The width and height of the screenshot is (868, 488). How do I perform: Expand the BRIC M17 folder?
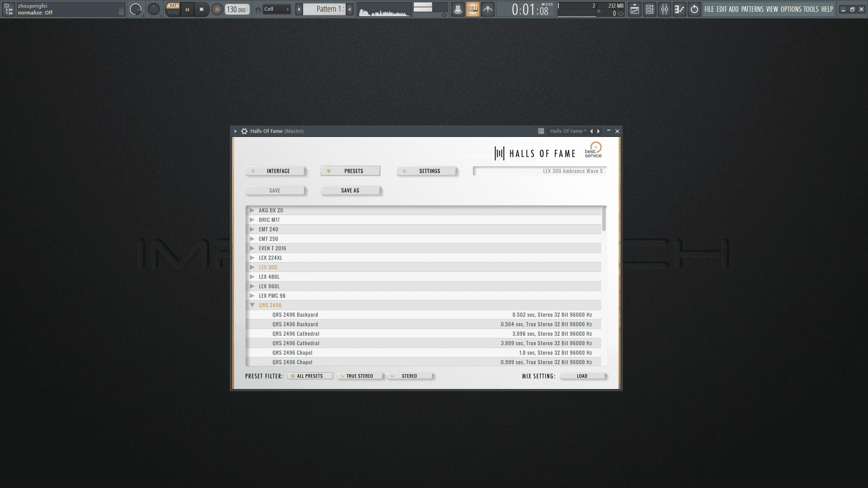tap(252, 220)
